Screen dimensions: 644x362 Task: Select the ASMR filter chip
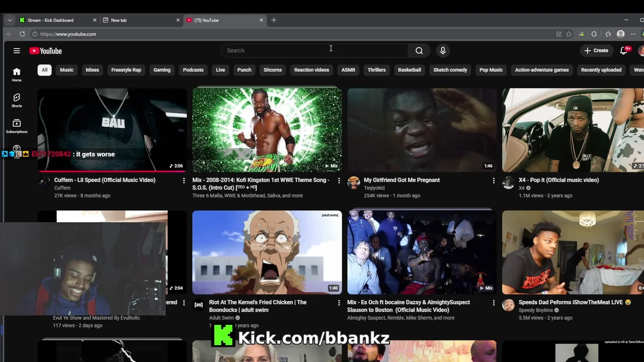(348, 70)
